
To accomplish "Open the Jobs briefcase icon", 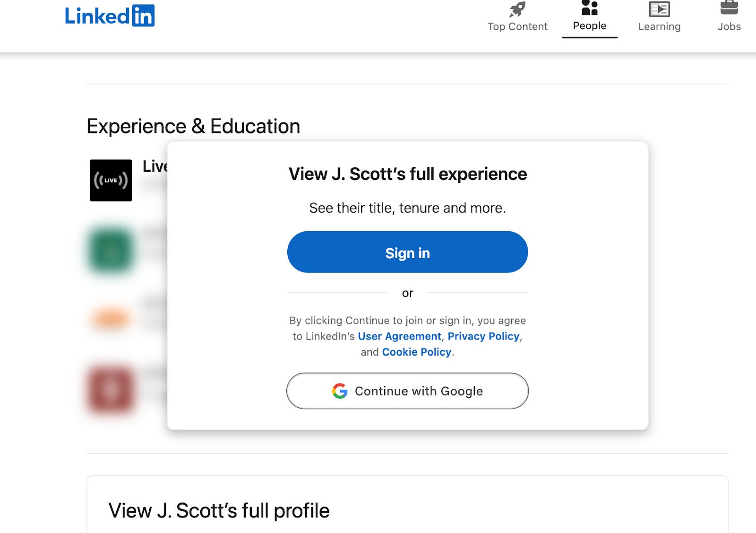I will click(x=729, y=8).
